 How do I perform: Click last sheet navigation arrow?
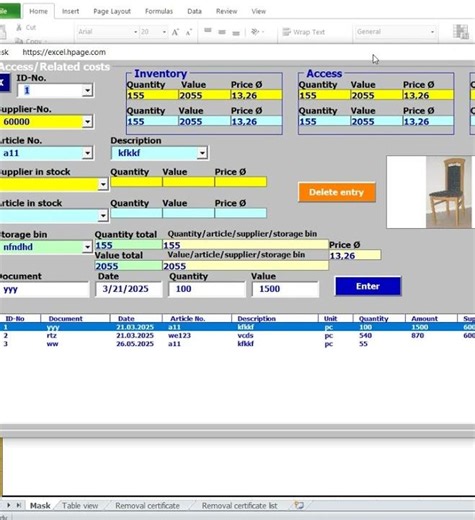point(19,505)
